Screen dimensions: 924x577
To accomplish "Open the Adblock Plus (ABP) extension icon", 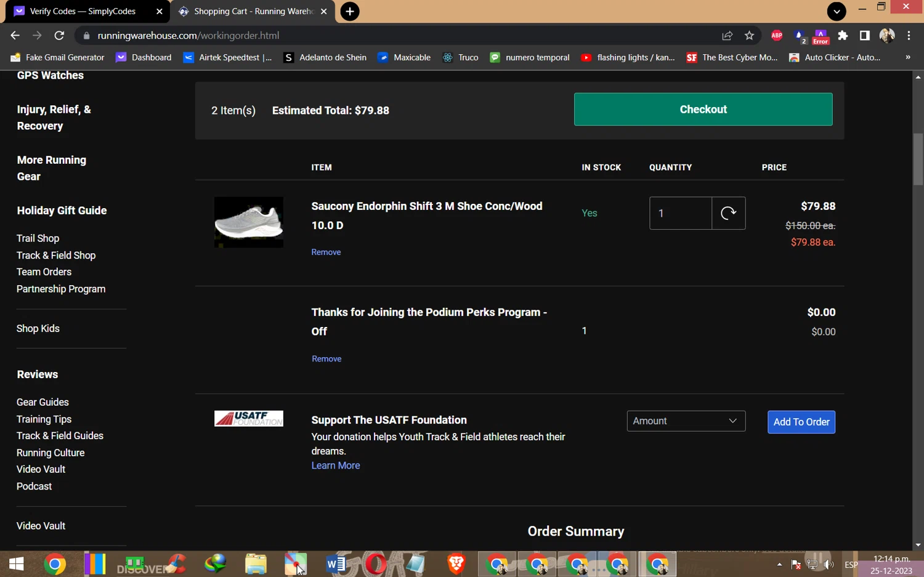I will coord(777,36).
